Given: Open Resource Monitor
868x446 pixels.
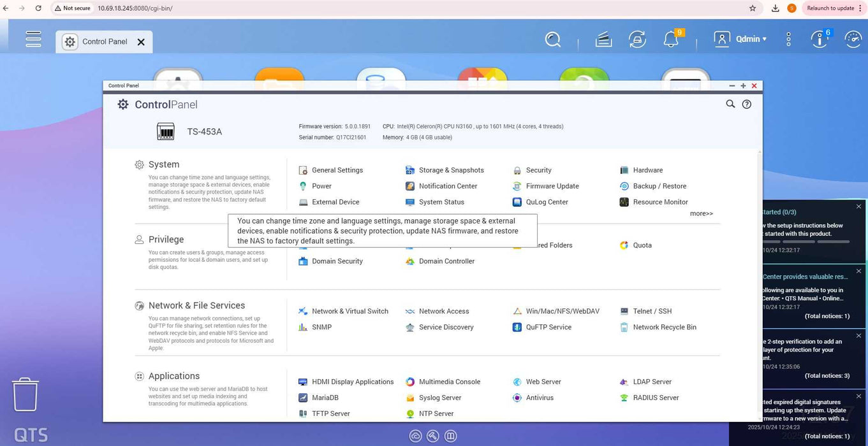Looking at the screenshot, I should [654, 202].
